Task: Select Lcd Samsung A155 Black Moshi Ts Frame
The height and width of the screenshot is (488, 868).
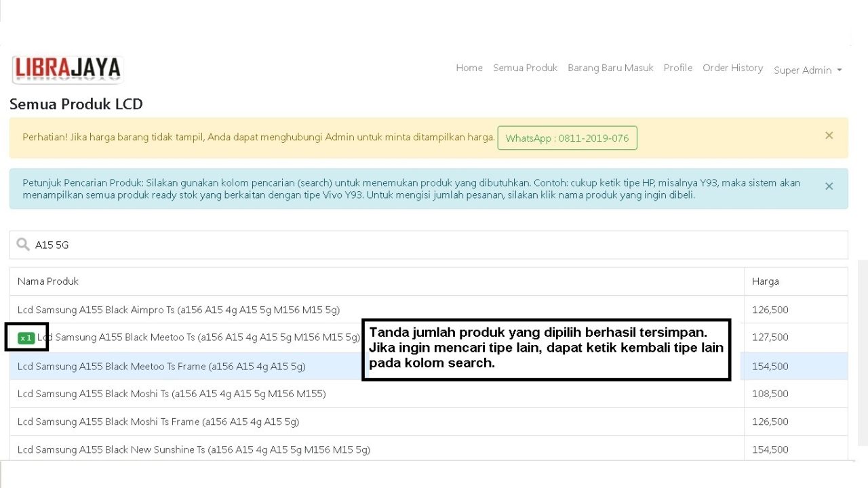Action: [x=158, y=422]
